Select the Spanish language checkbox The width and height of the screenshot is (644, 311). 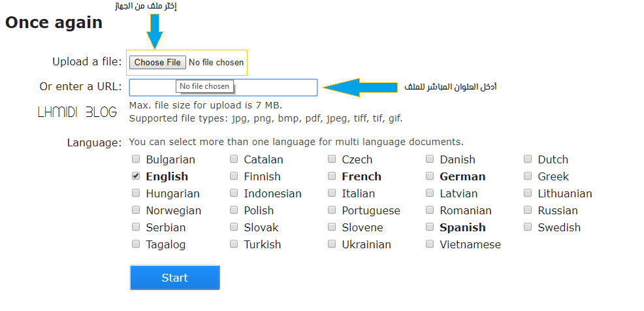430,227
